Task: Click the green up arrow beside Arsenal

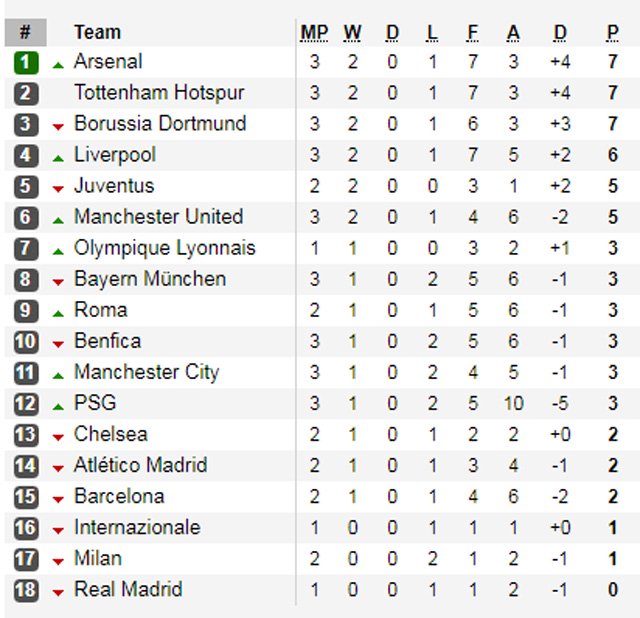Action: pos(58,65)
